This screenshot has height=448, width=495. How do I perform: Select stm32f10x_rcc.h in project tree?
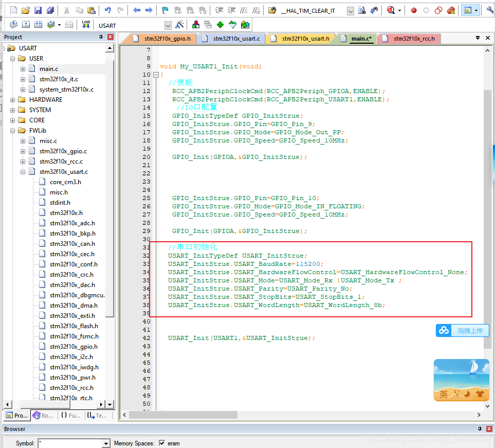(x=71, y=388)
